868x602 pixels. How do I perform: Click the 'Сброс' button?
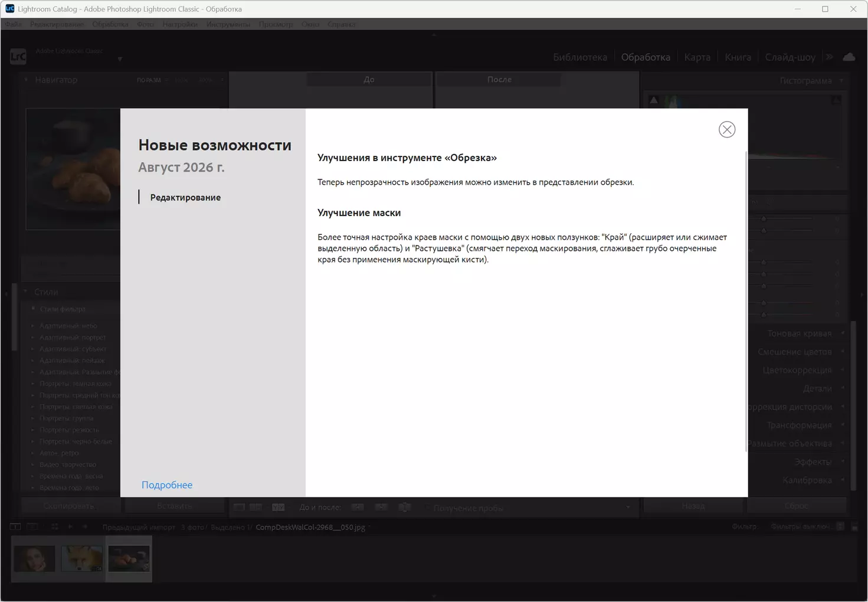797,506
